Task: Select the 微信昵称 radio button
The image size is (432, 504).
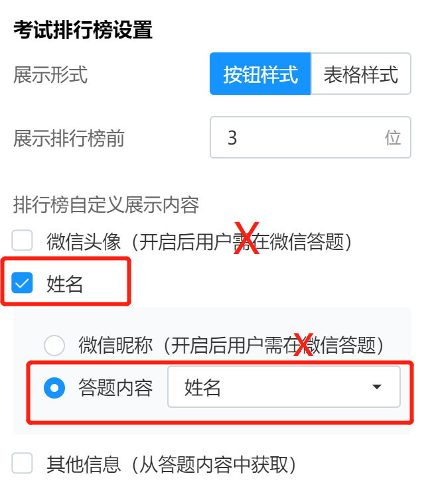Action: point(54,346)
